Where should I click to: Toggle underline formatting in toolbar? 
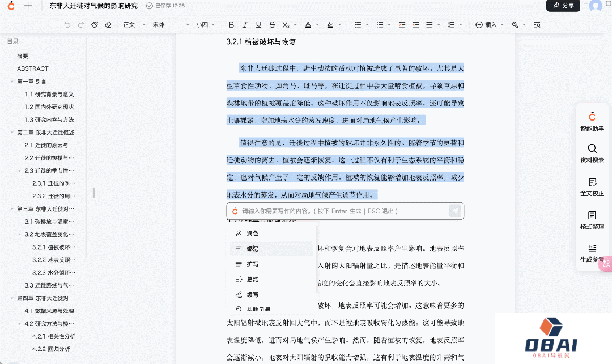(x=258, y=25)
